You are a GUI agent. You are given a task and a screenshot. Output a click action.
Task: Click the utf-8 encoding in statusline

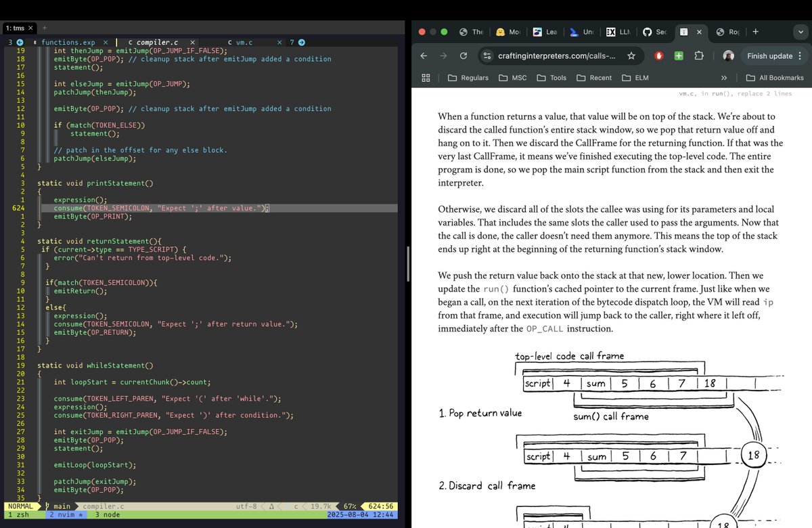click(246, 506)
